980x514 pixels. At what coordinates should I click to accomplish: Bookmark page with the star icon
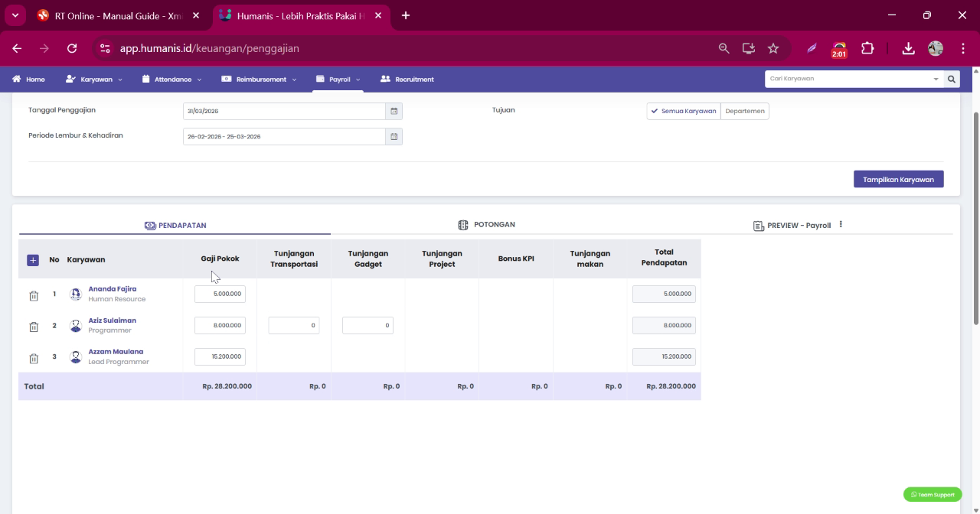773,48
